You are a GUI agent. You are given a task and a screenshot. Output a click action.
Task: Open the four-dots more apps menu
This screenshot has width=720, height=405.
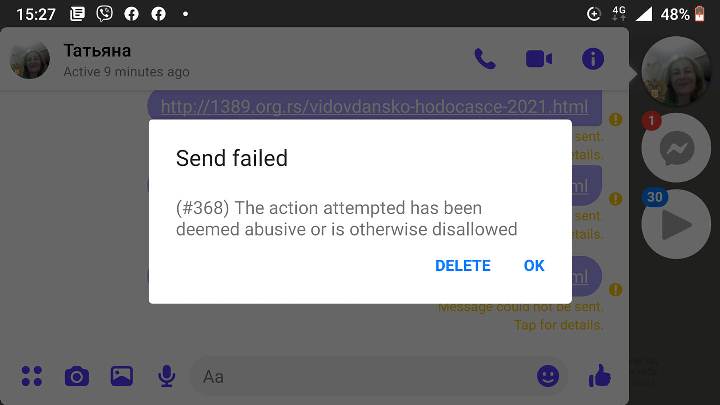tap(32, 376)
